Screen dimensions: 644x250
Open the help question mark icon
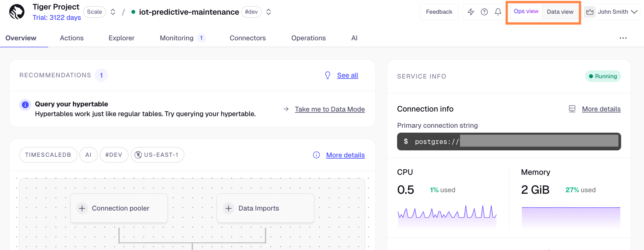(484, 12)
